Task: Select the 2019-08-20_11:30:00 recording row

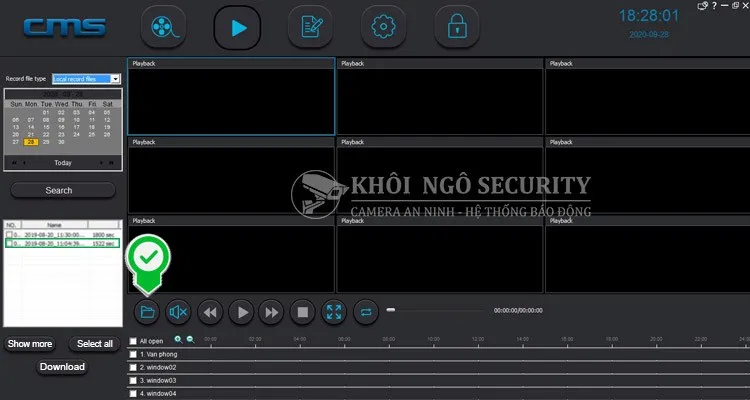Action: [62, 235]
